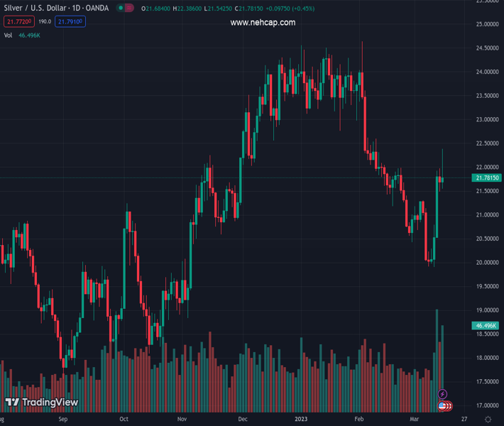Click the purple lightning event icon

pyautogui.click(x=443, y=394)
